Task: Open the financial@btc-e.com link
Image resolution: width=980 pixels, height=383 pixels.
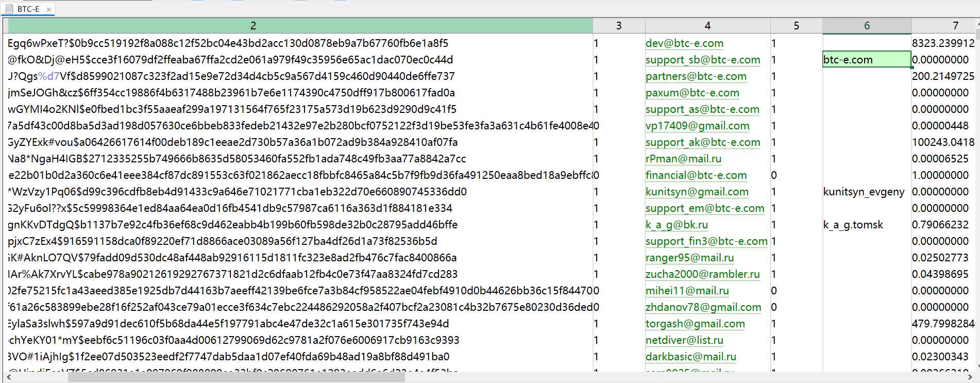Action: pos(696,175)
